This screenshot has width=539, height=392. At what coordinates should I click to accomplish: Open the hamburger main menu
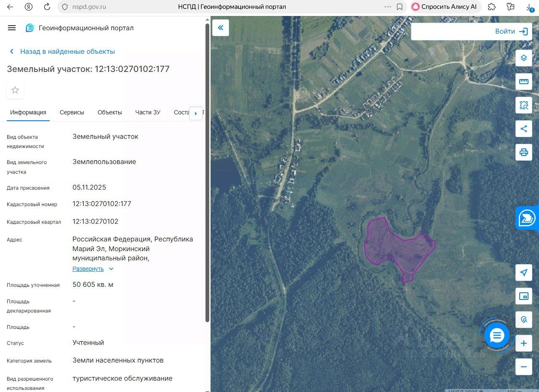[12, 28]
